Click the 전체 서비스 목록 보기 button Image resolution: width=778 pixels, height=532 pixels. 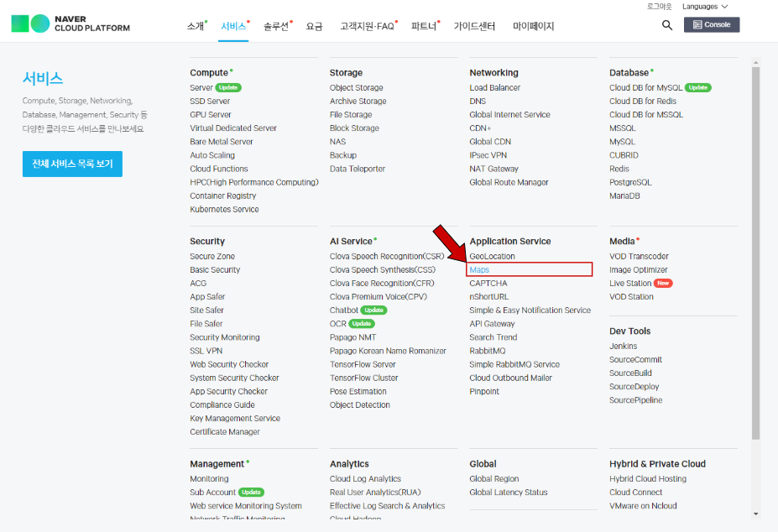72,164
